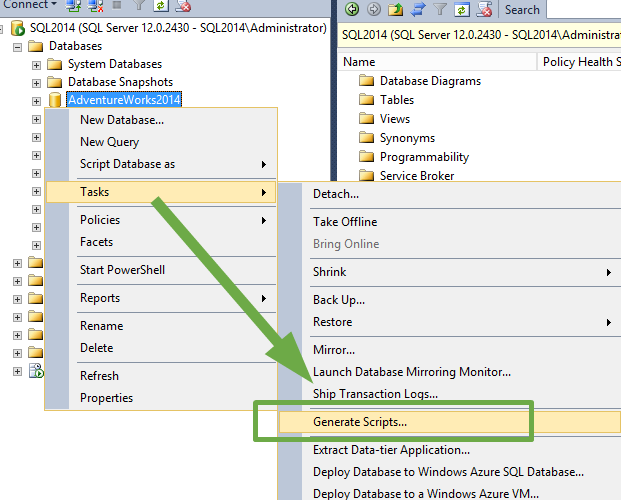Open the Tasks submenu
The image size is (621, 500).
click(x=161, y=192)
